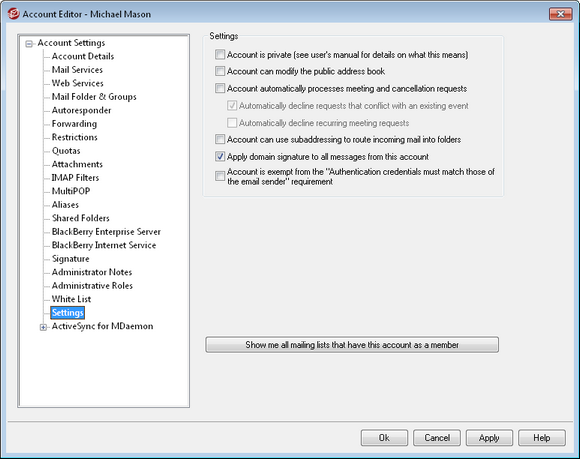This screenshot has height=459, width=580.
Task: Select BlackBerry Enterprise Server item
Action: coord(106,232)
